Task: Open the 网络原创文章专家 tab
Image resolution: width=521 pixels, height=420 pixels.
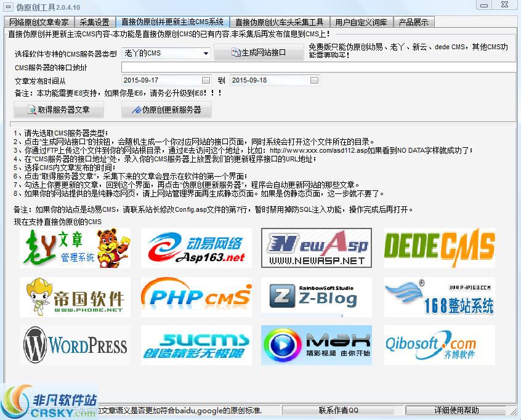Action: click(x=39, y=22)
